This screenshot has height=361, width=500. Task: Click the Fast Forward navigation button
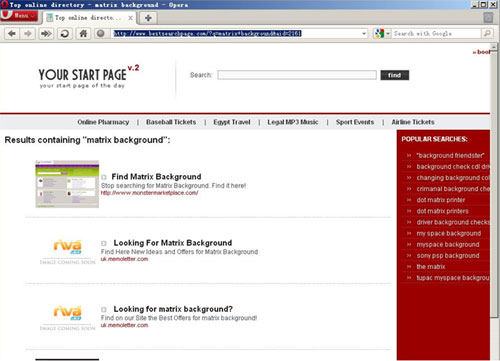pyautogui.click(x=46, y=34)
